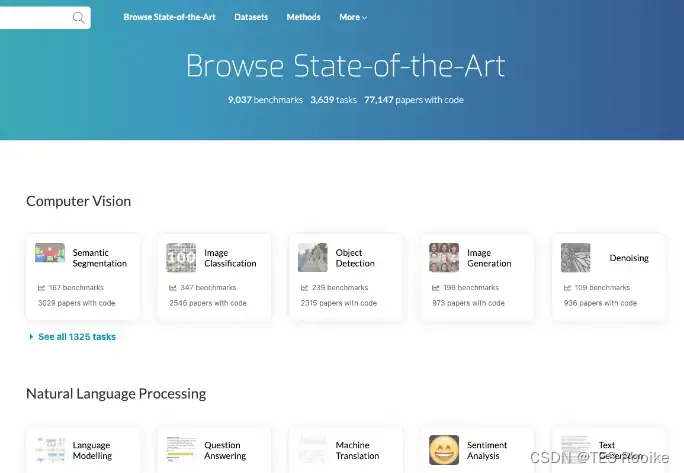Open the Sentiment Analysis task title
The image size is (684, 473).
[487, 450]
